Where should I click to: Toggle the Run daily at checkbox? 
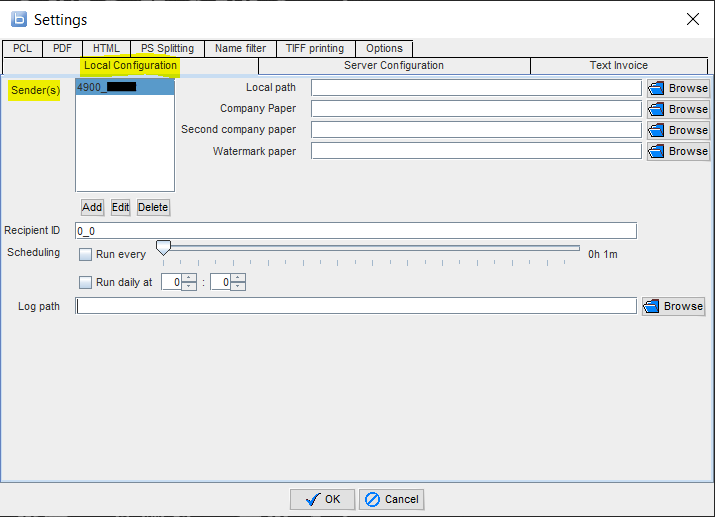[x=85, y=282]
